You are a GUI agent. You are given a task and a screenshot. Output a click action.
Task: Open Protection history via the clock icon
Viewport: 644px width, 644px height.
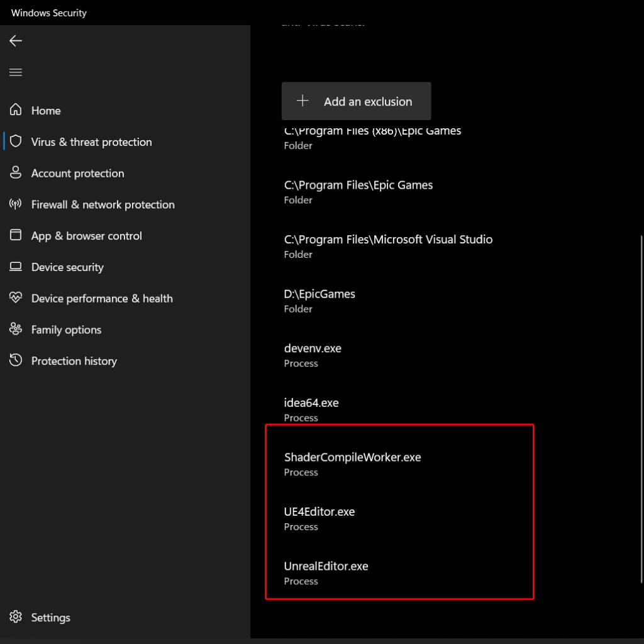15,360
